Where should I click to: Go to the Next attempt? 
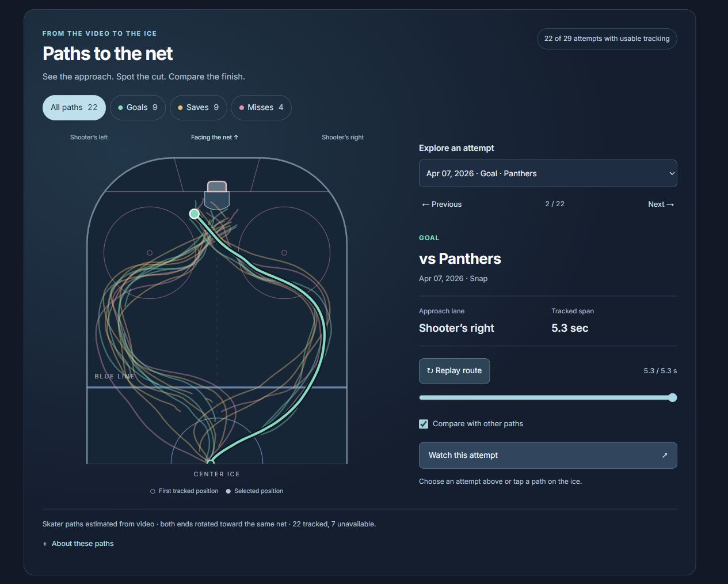(661, 204)
